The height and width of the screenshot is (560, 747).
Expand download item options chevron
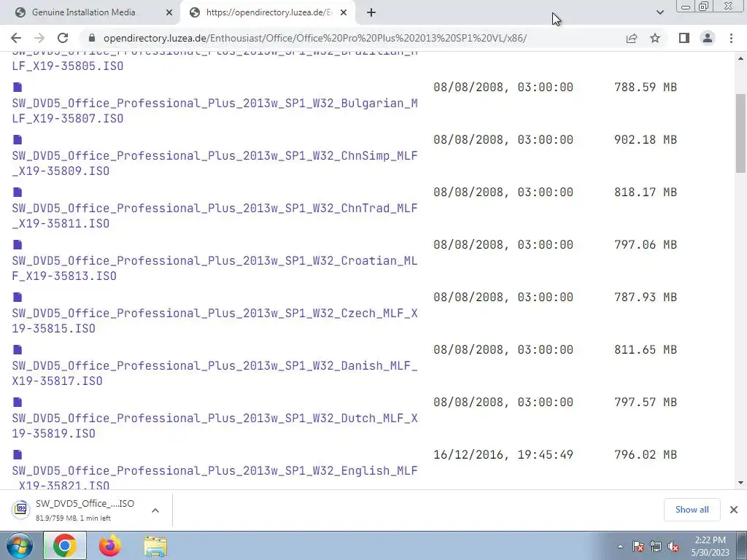point(155,510)
